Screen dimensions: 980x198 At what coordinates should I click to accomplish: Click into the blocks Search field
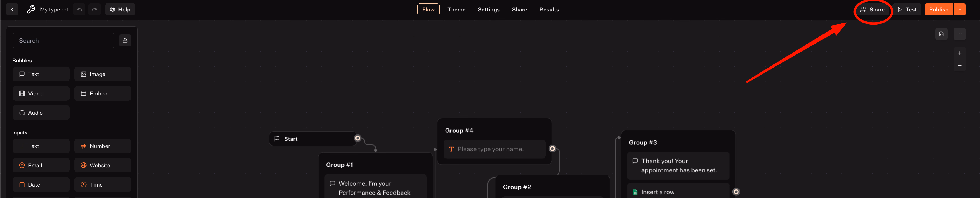tap(63, 41)
